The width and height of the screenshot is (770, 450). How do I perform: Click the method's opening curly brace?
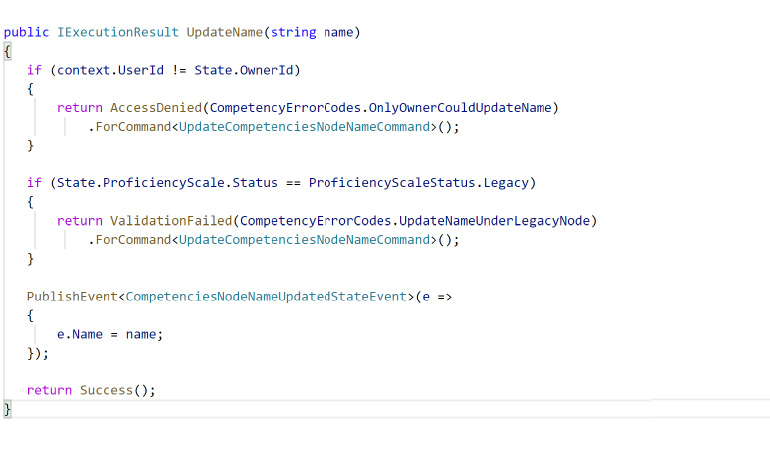[x=7, y=51]
